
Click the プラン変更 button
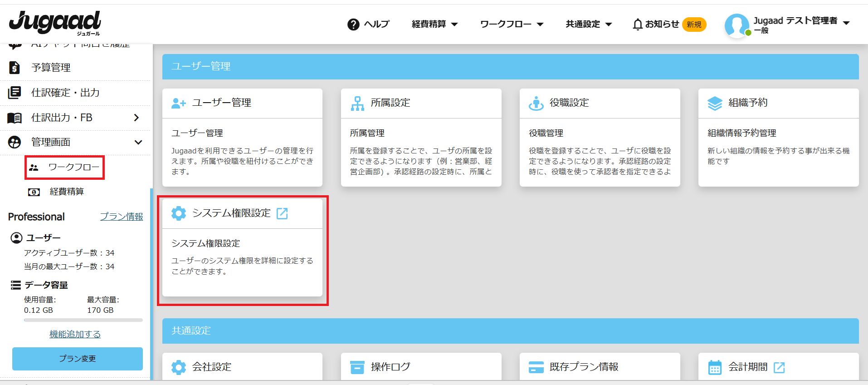(x=78, y=359)
